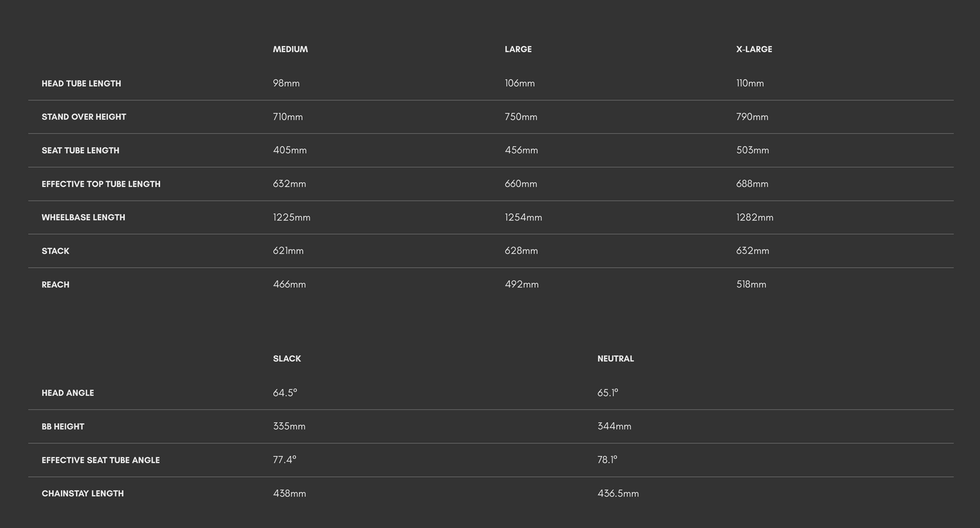This screenshot has height=528, width=980.
Task: Click the HEAD TUBE LENGTH row label
Action: (81, 84)
